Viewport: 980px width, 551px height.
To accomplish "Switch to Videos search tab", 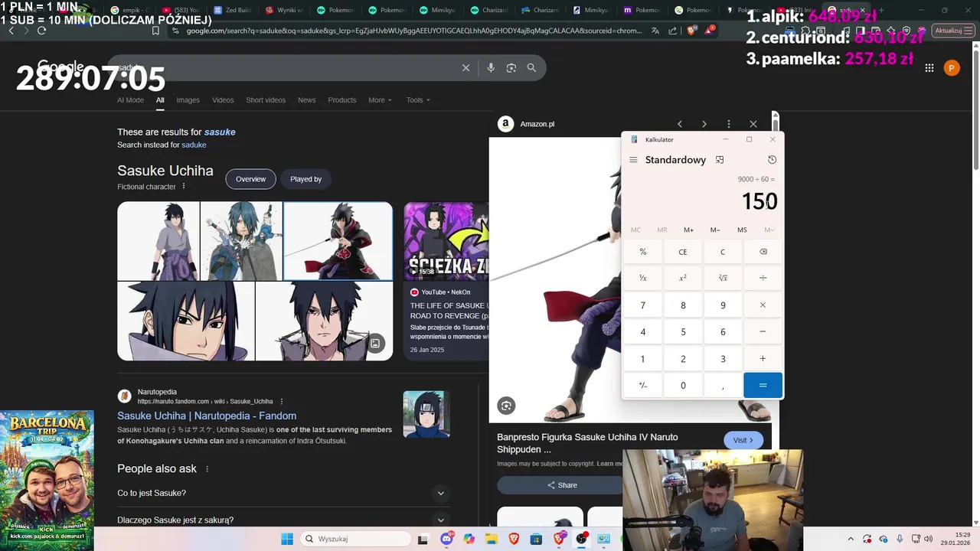I will (223, 100).
